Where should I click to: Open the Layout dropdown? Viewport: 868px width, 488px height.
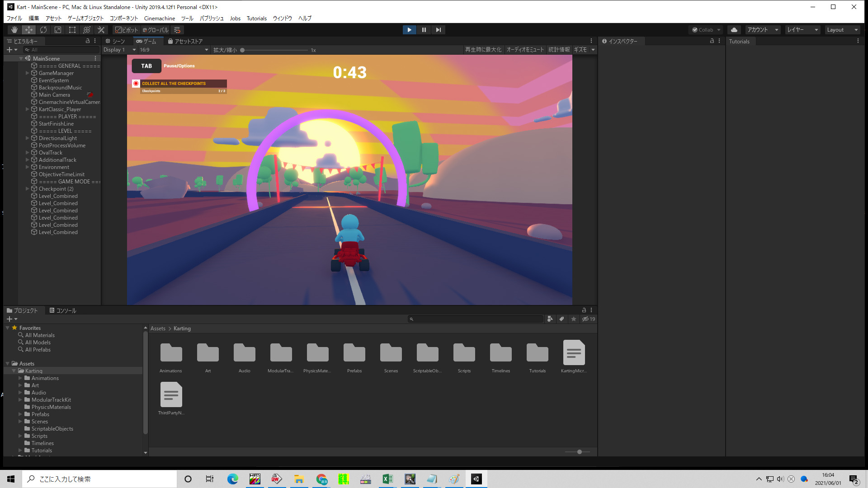[842, 30]
